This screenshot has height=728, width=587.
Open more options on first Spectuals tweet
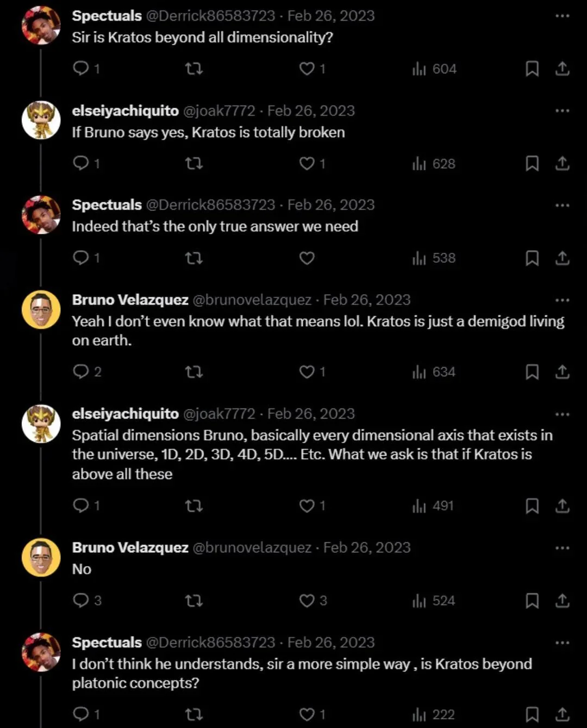click(x=563, y=16)
